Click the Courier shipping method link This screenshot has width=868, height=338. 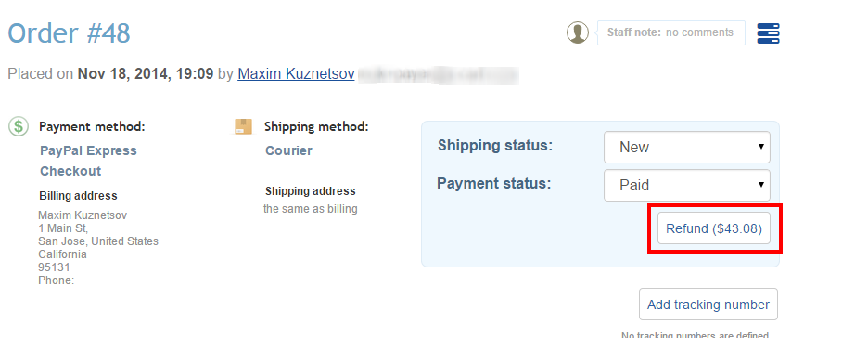click(288, 150)
